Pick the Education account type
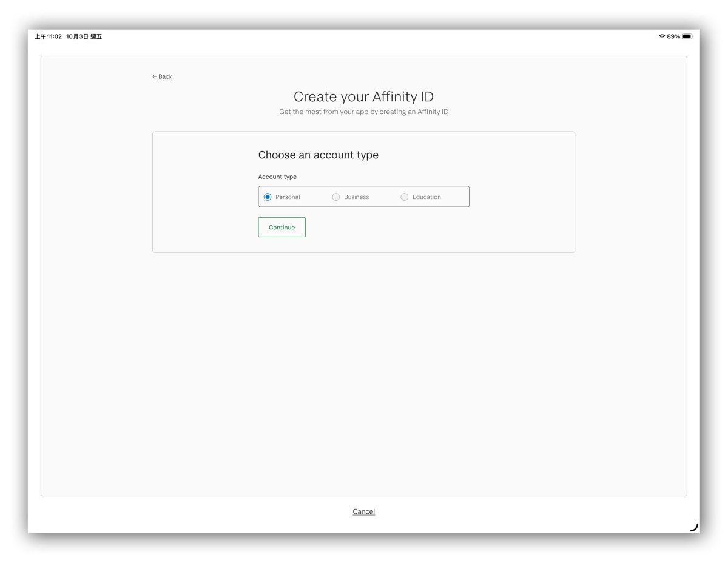This screenshot has width=728, height=563. click(405, 197)
